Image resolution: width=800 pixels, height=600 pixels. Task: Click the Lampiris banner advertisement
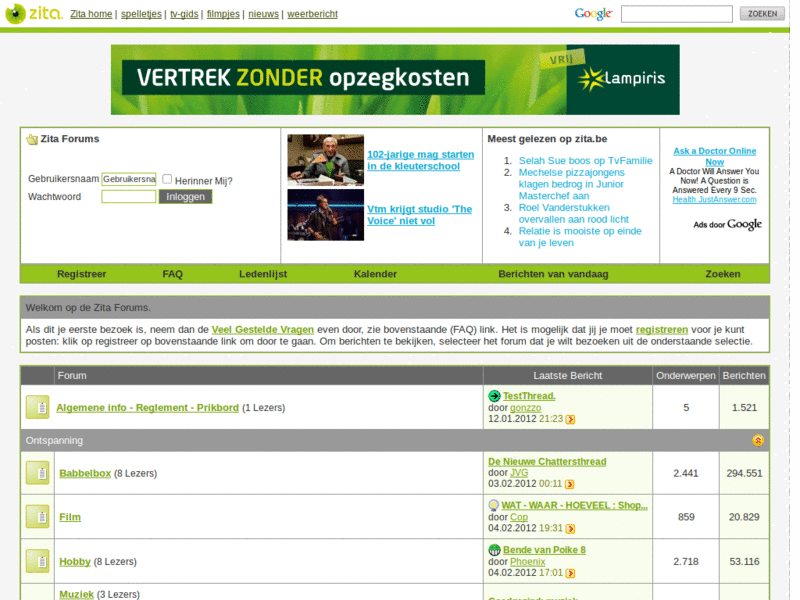(395, 80)
